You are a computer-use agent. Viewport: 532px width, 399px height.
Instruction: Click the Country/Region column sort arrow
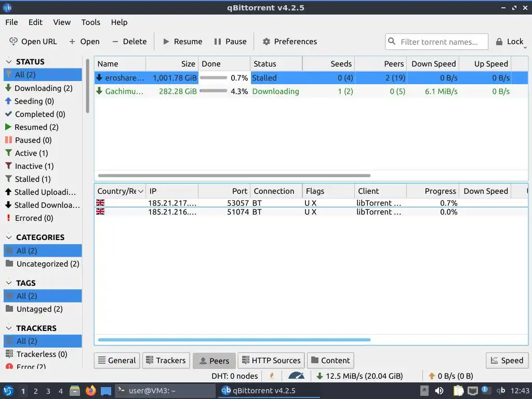click(x=140, y=191)
